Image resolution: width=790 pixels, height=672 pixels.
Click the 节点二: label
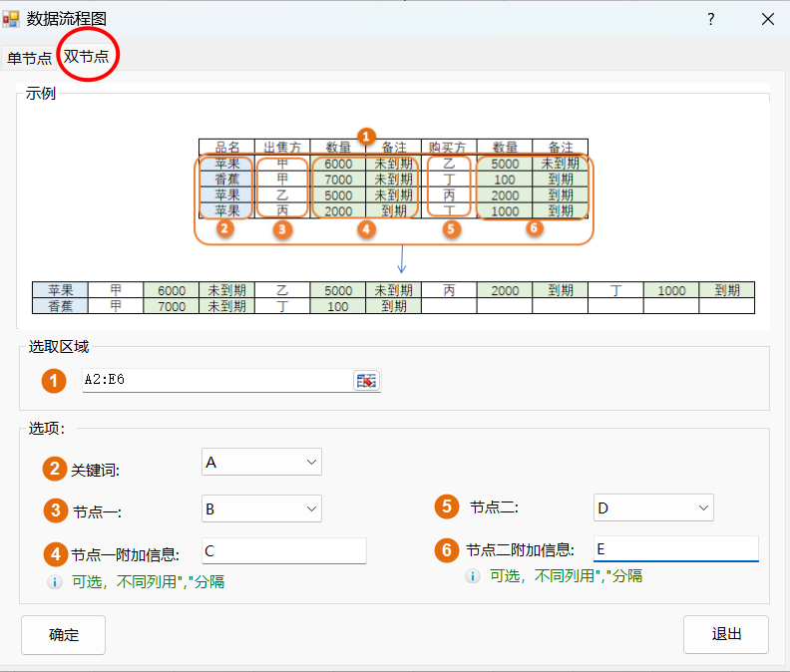[495, 506]
